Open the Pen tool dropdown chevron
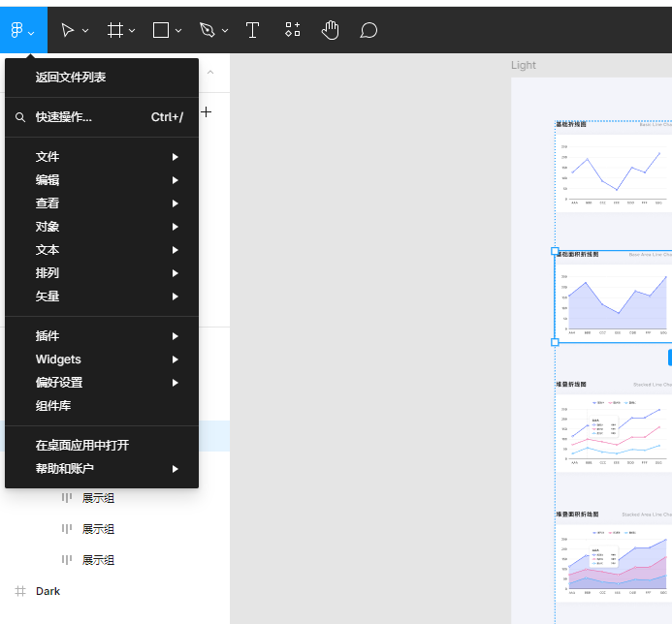672x624 pixels. click(x=225, y=30)
